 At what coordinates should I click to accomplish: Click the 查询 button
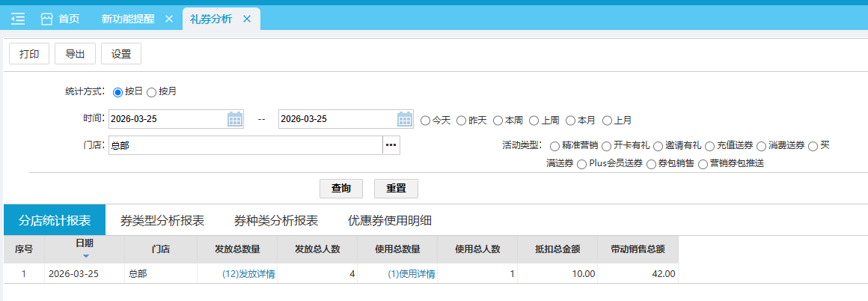pos(341,189)
